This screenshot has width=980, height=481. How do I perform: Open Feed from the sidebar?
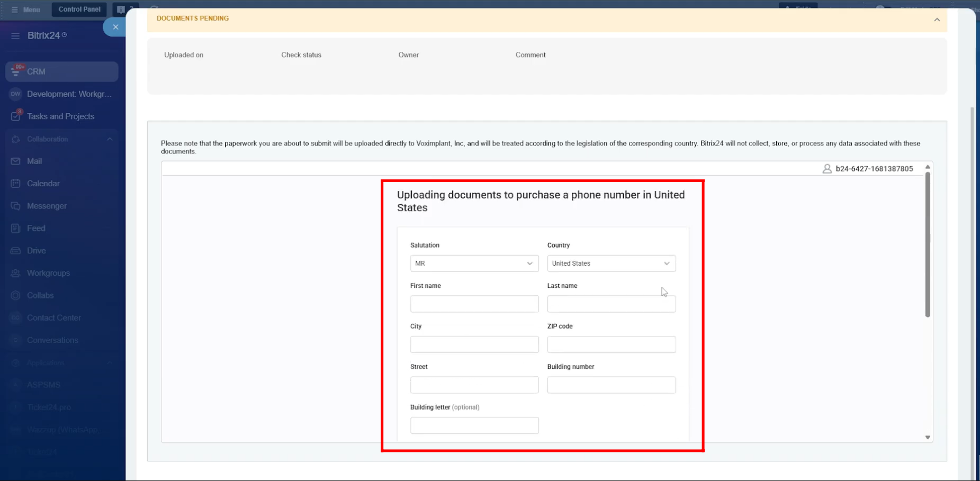click(36, 229)
